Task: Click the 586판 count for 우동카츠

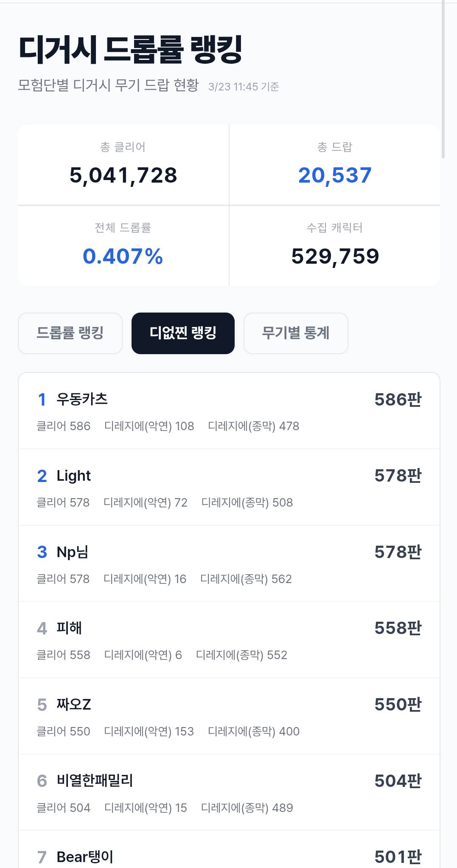Action: point(398,400)
